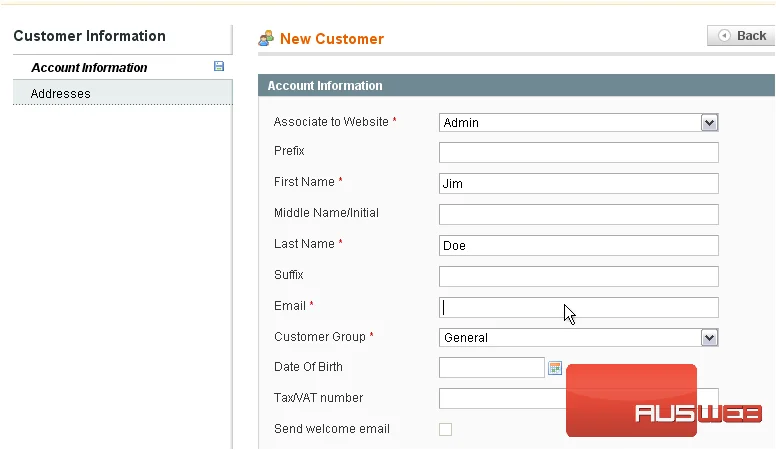Click the New Customer page title
Screen dimensions: 776x450
coord(332,39)
